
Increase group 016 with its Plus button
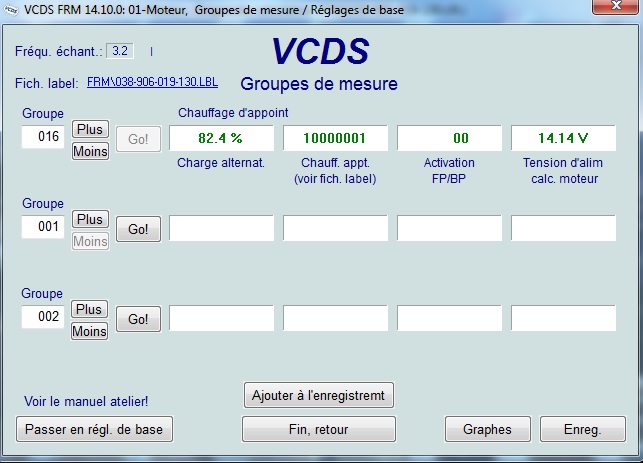pyautogui.click(x=90, y=129)
